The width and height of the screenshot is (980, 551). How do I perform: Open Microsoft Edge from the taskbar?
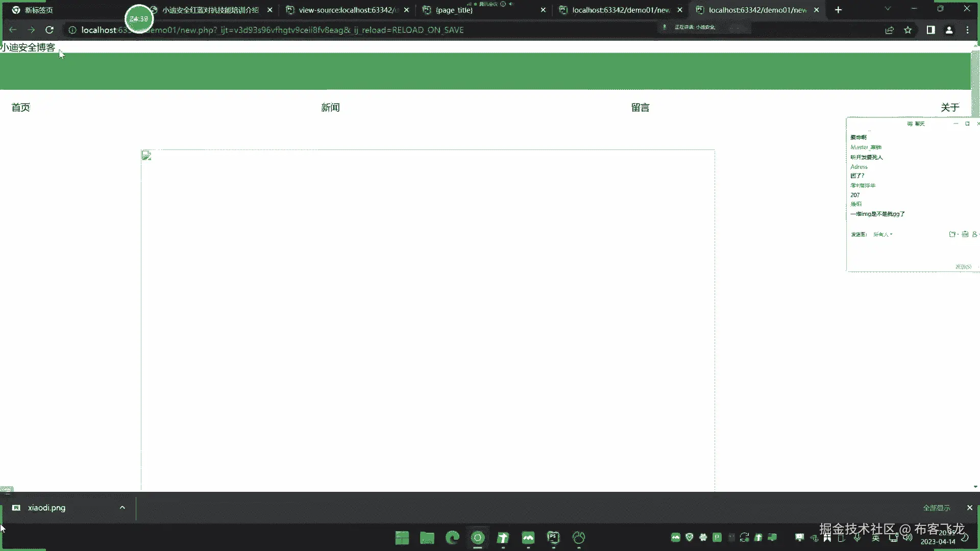click(452, 537)
